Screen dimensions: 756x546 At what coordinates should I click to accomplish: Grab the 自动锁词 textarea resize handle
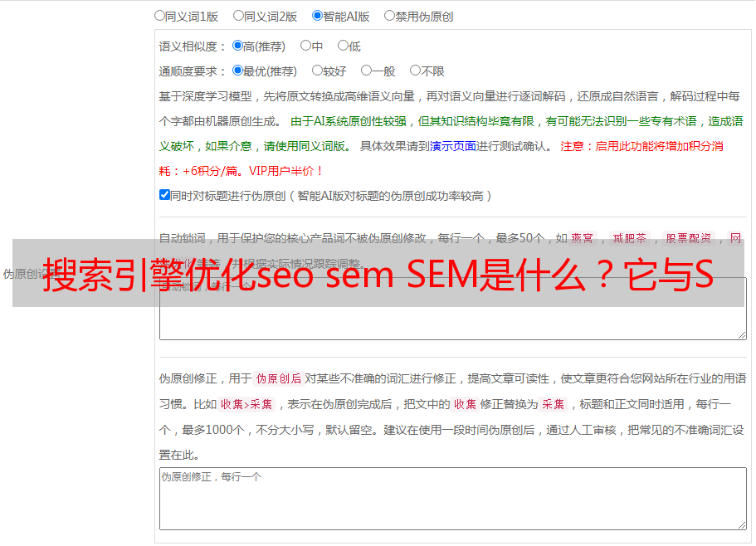click(x=742, y=335)
